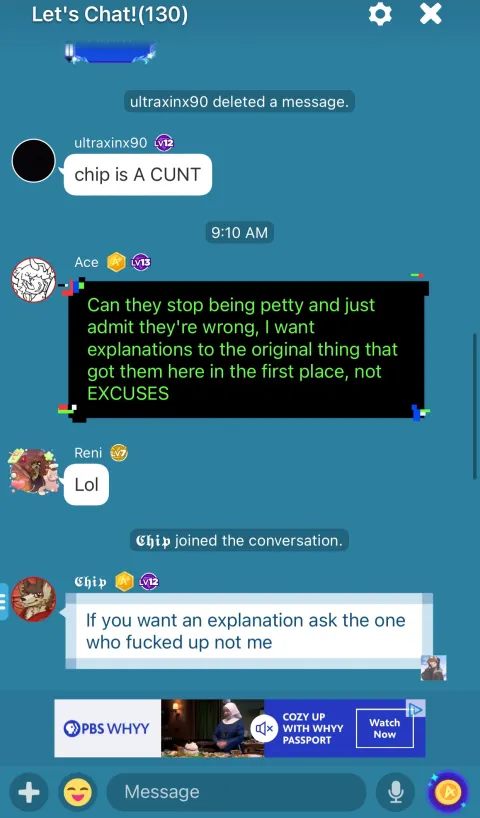Open the emoji sticker picker
The image size is (480, 818).
click(x=78, y=793)
